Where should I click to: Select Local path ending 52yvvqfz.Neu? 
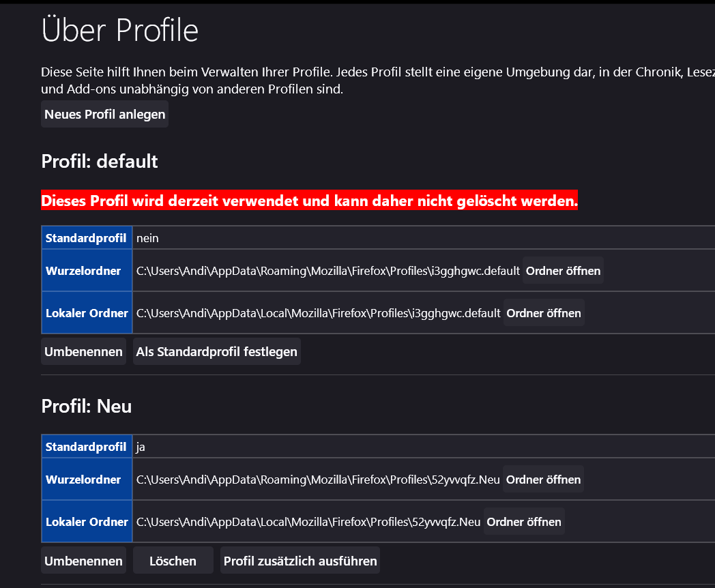(308, 522)
